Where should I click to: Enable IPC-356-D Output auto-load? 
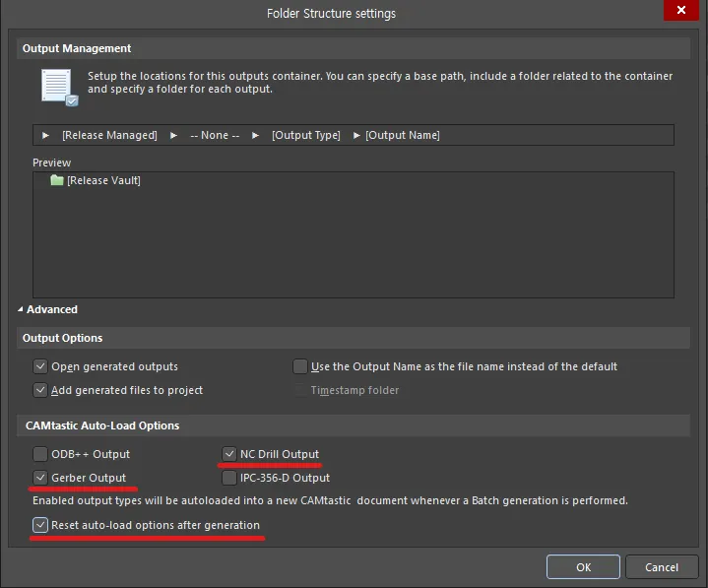[x=229, y=478]
